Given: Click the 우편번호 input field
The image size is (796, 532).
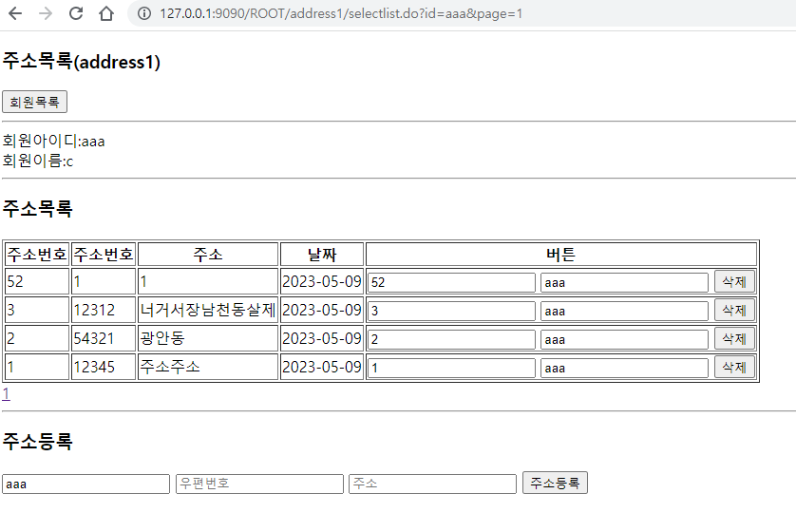Looking at the screenshot, I should (x=259, y=484).
